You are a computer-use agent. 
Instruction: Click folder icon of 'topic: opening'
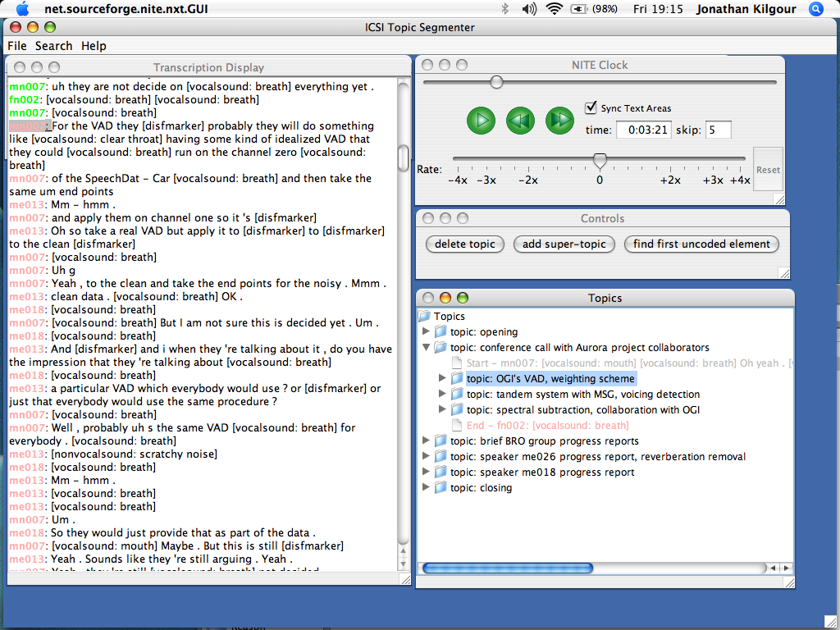click(x=441, y=331)
